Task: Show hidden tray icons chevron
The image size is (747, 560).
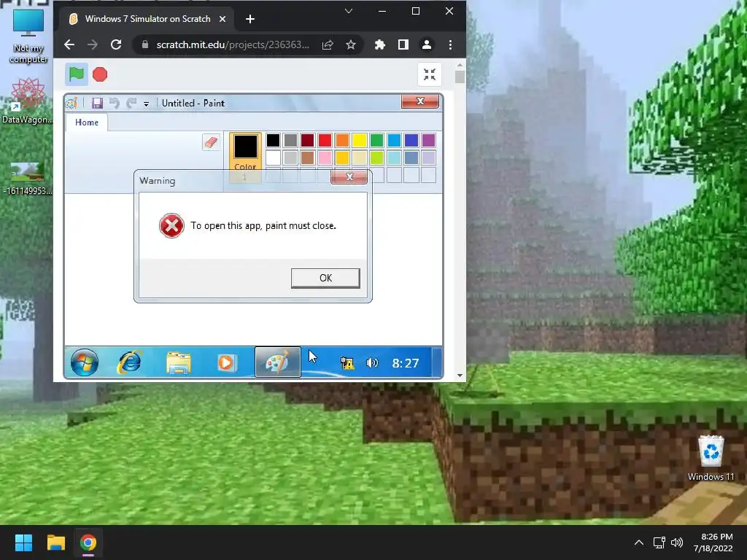Action: (x=639, y=542)
